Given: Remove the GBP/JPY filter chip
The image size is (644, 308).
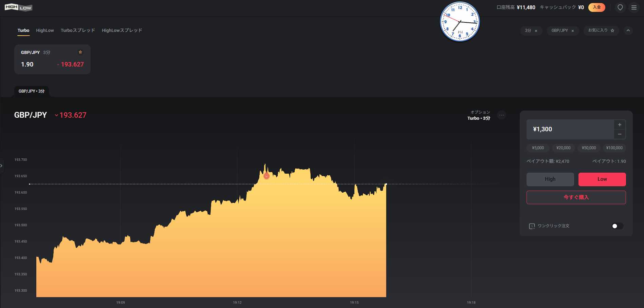Looking at the screenshot, I should 573,31.
